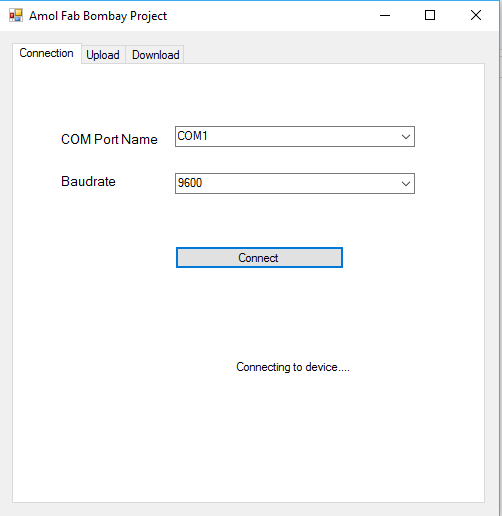Open the combo box showing COM1
Viewport: 502px width, 516px height.
coord(295,136)
